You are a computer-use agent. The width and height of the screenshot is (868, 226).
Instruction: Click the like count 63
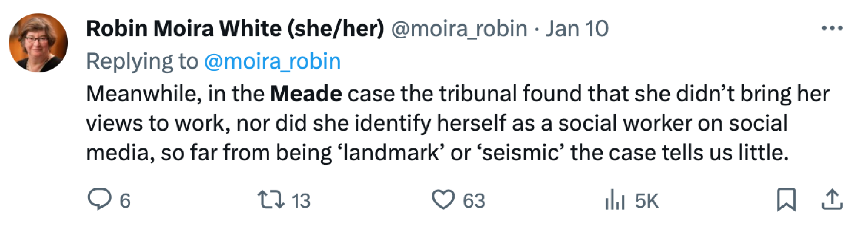coord(474,201)
